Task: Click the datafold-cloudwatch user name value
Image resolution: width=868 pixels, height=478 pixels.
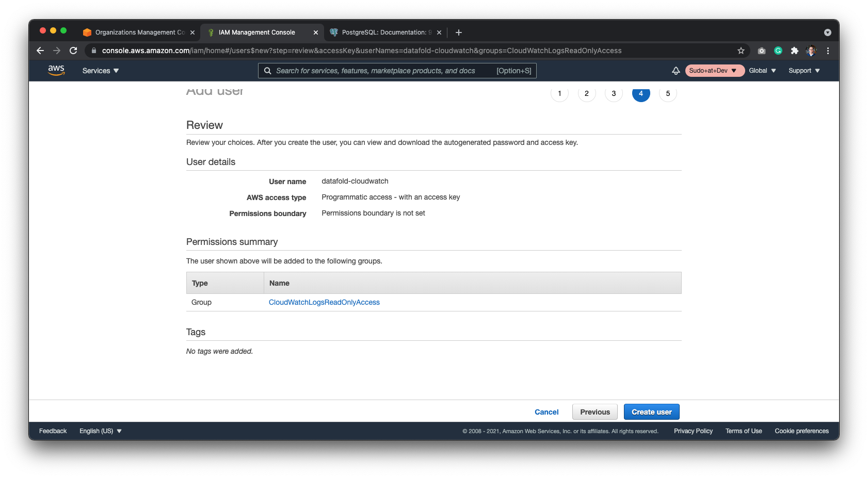Action: [355, 181]
